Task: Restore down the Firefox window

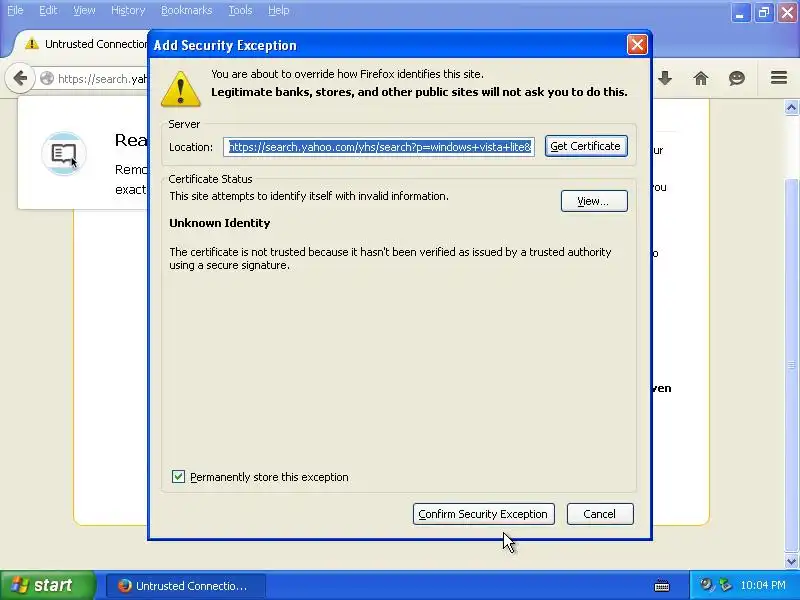Action: (x=764, y=12)
